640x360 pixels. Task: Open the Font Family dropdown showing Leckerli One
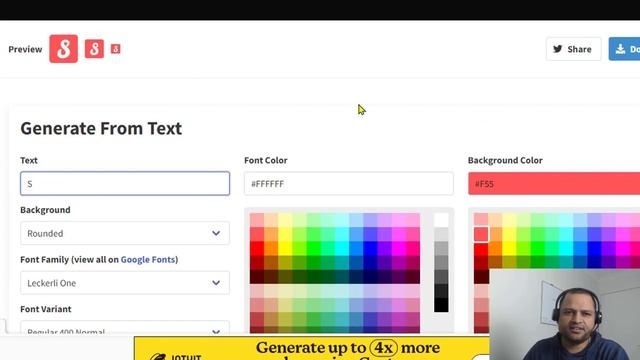(x=125, y=283)
